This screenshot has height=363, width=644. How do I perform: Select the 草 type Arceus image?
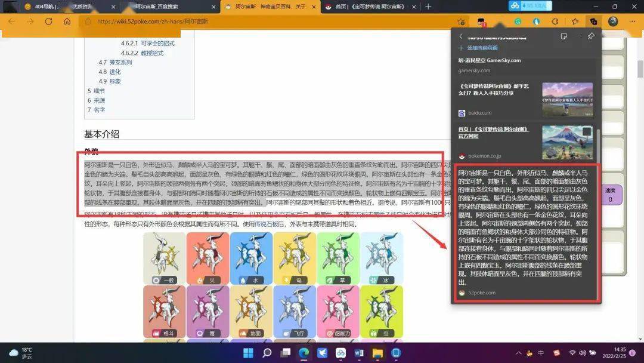[x=338, y=258]
